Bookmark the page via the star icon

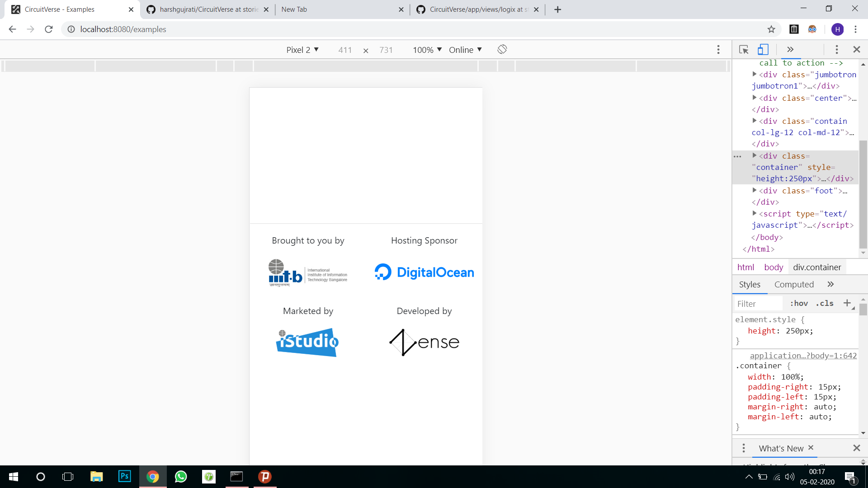(x=771, y=29)
